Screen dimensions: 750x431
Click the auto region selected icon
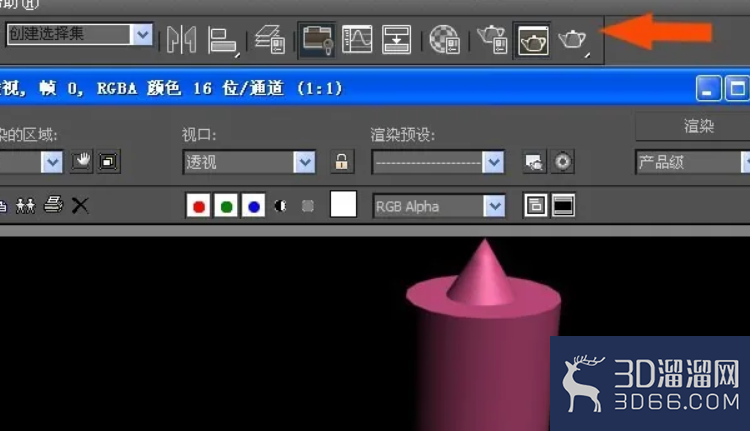tap(109, 162)
